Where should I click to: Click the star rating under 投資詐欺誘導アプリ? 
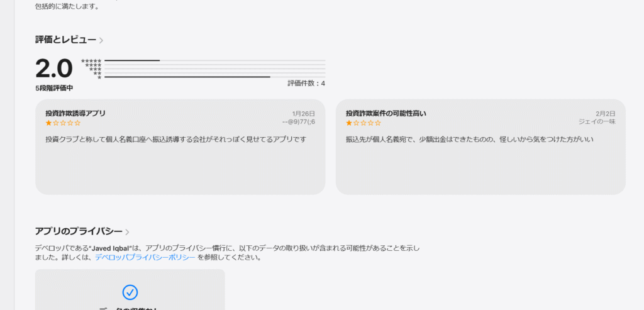tap(64, 123)
